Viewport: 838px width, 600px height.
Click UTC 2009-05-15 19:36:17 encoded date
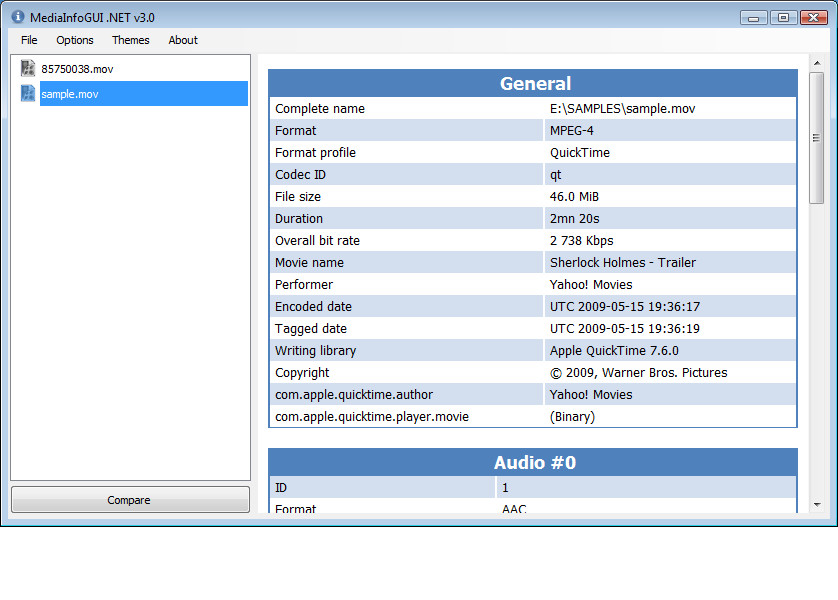coord(625,306)
